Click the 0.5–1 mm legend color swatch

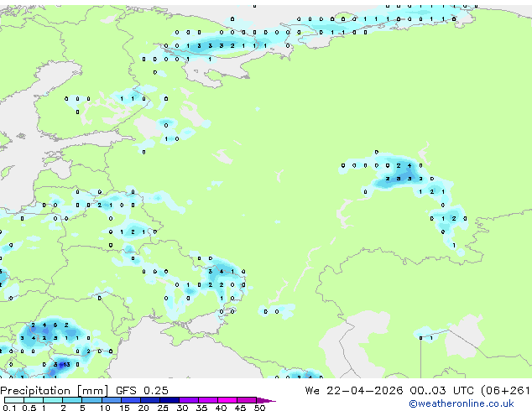click(x=34, y=400)
